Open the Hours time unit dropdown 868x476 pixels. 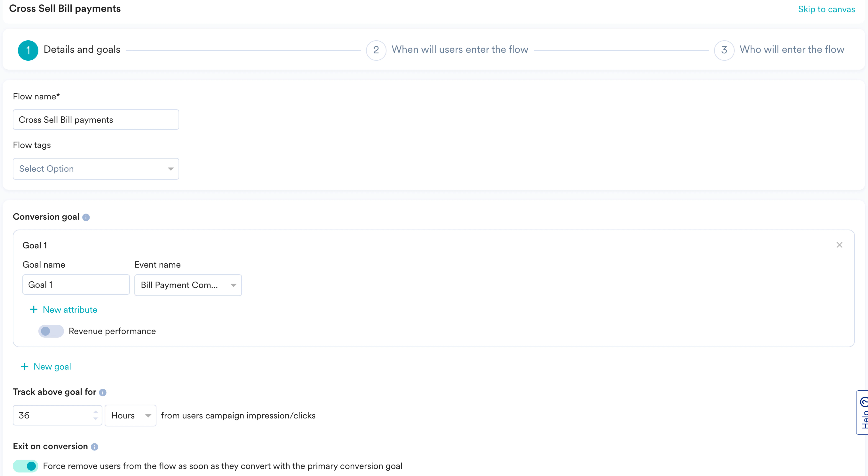pyautogui.click(x=130, y=415)
